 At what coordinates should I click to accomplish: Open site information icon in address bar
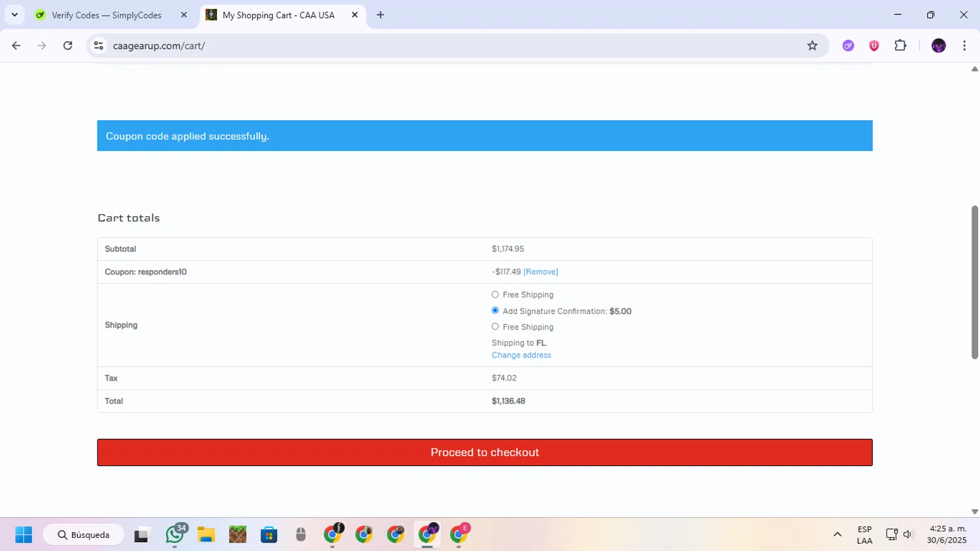(99, 46)
